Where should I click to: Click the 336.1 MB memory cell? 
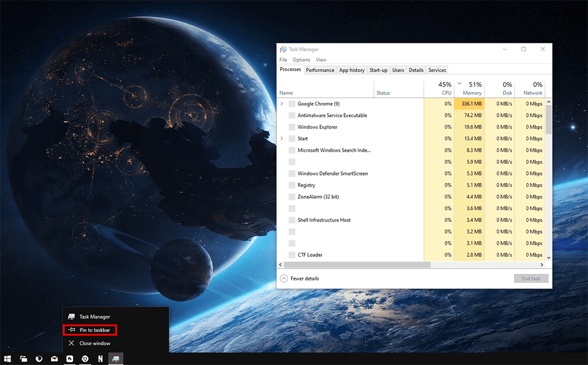(x=469, y=104)
